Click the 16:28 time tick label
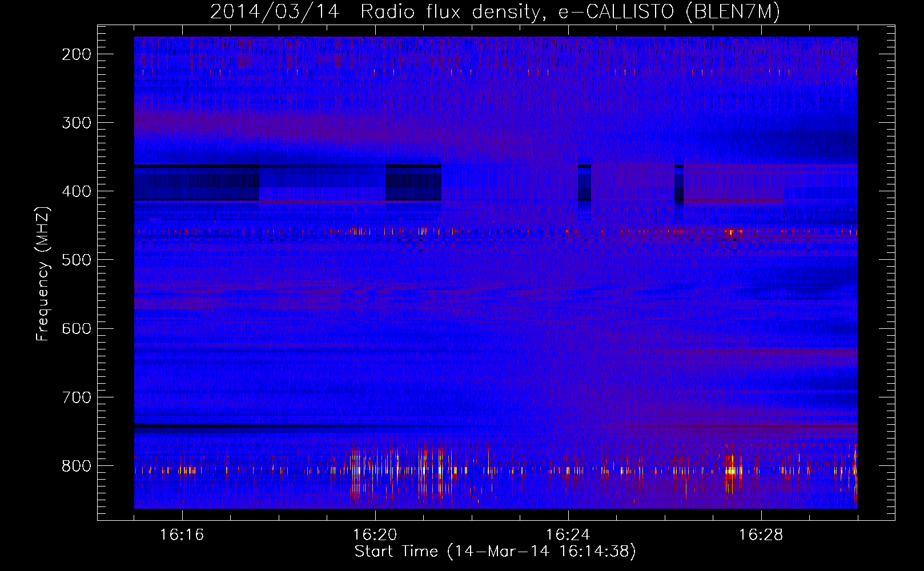The height and width of the screenshot is (571, 924). point(761,535)
